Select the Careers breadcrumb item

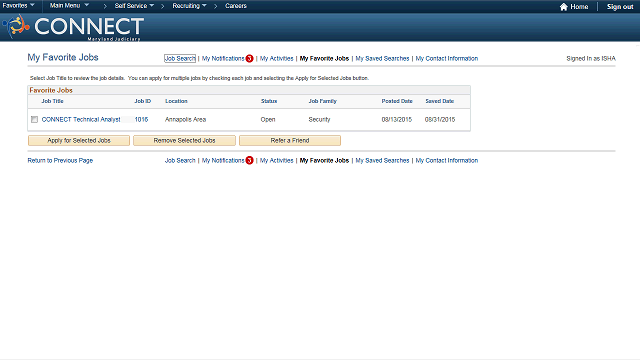coord(236,6)
